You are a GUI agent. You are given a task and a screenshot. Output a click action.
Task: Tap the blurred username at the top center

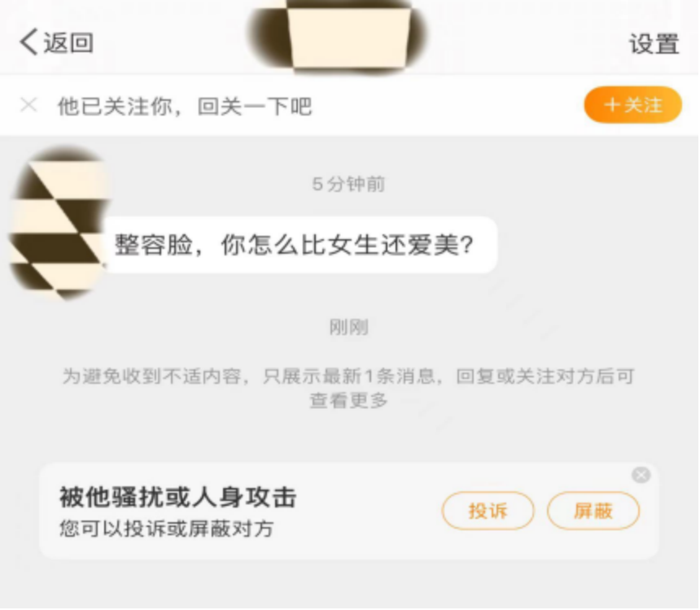(x=335, y=36)
